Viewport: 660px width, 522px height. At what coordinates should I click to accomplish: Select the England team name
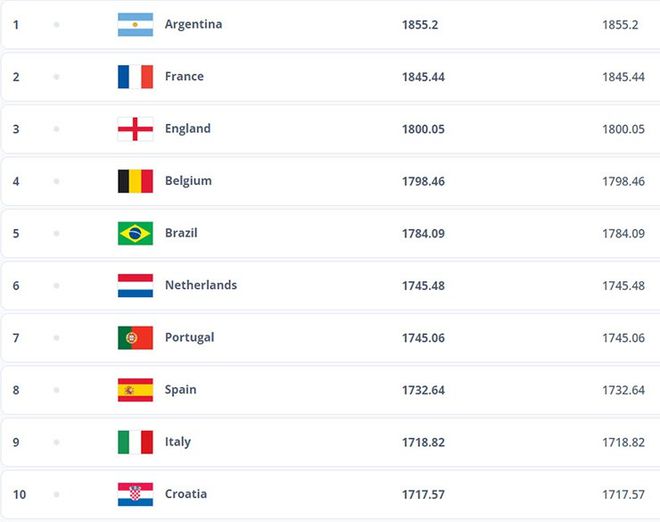tap(188, 129)
